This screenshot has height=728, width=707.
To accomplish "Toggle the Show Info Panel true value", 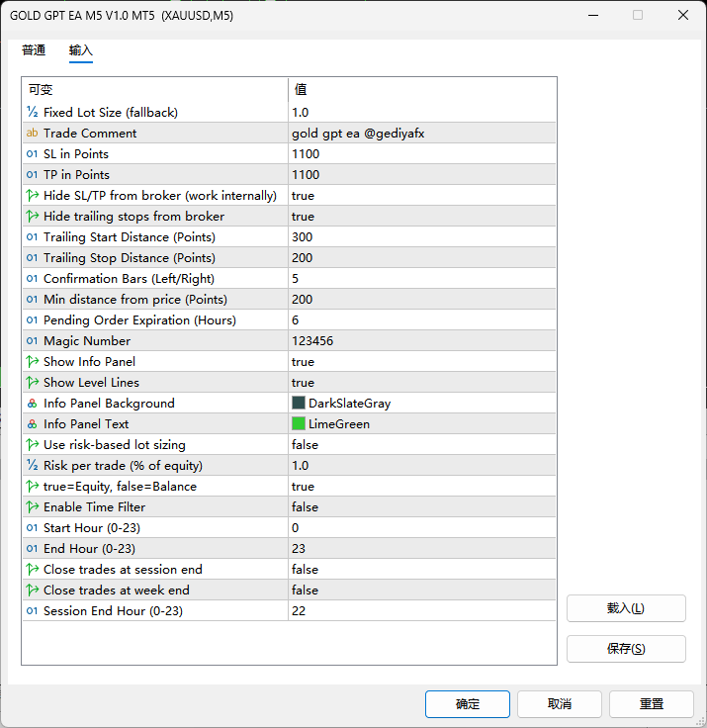I will tap(422, 361).
